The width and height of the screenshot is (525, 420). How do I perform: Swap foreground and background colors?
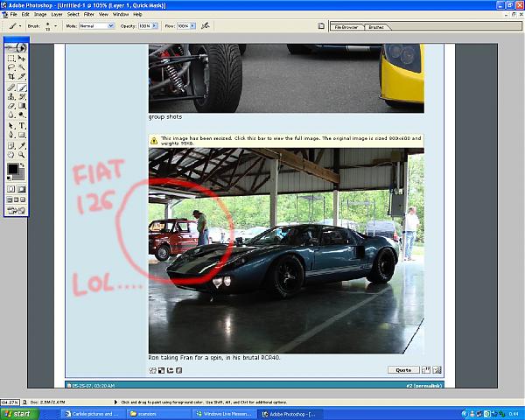[23, 165]
